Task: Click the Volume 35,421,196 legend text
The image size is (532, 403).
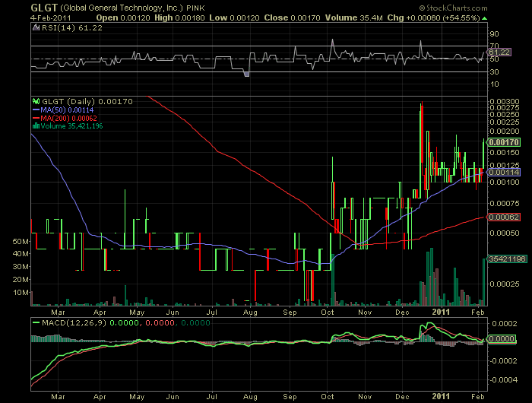Action: click(x=71, y=126)
